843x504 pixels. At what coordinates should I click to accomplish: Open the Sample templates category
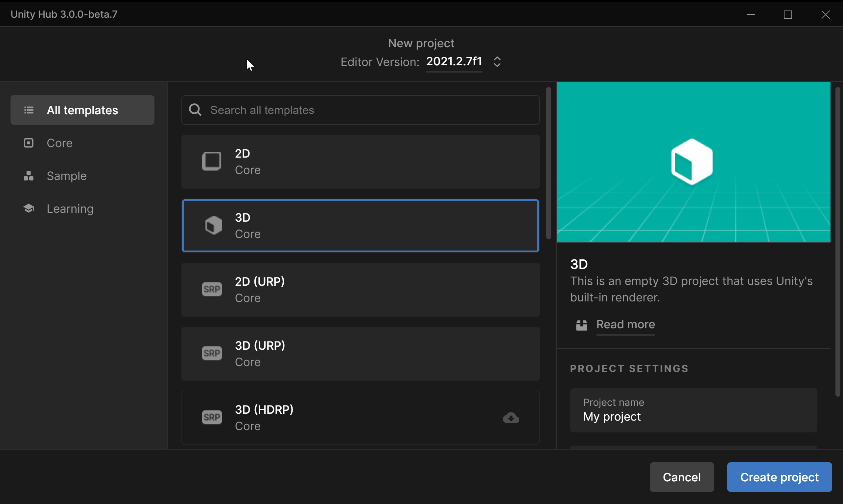(66, 176)
